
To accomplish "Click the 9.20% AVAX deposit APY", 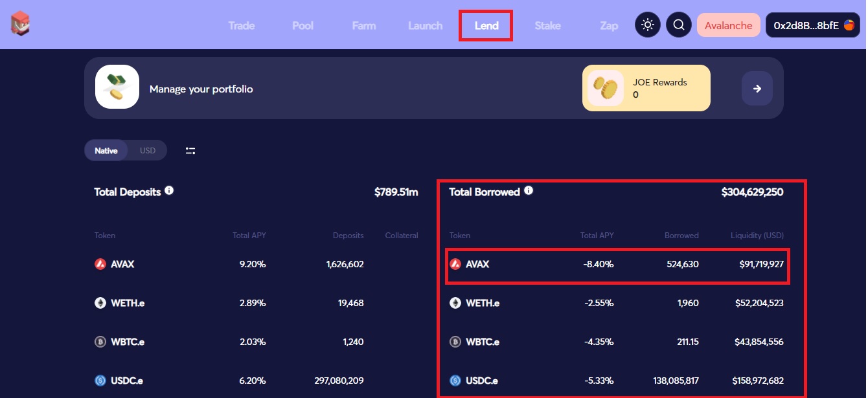I will click(253, 264).
